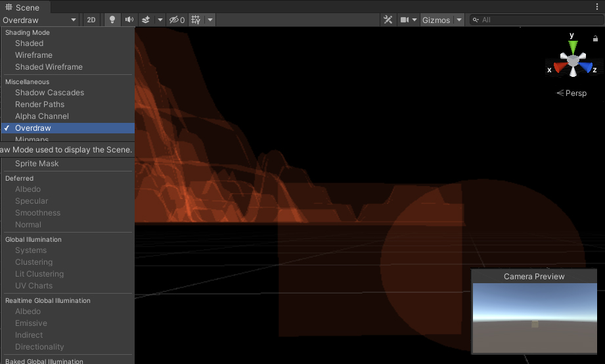Expand the Gizmos dropdown arrow
605x364 pixels.
click(459, 20)
